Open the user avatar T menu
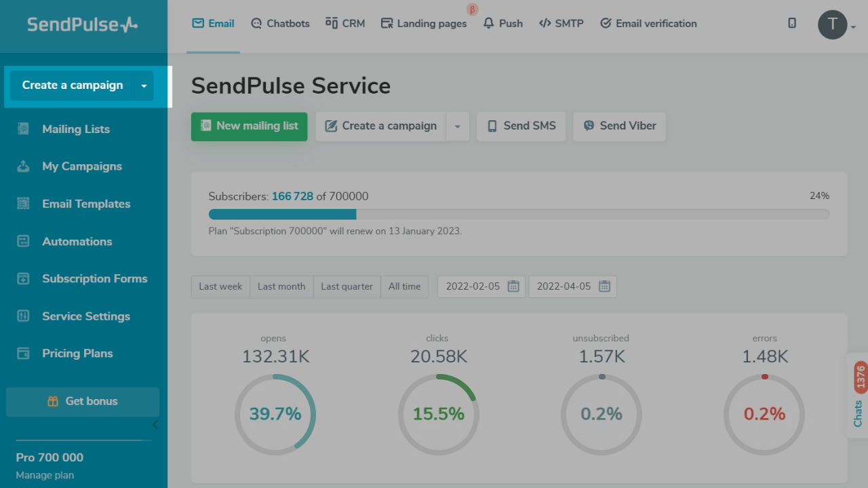 (832, 24)
